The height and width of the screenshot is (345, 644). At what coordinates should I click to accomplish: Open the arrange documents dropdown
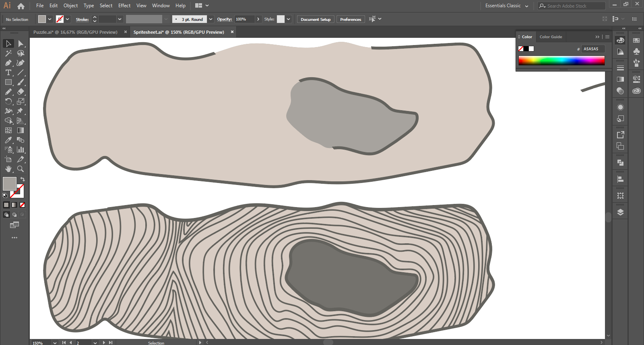[202, 6]
